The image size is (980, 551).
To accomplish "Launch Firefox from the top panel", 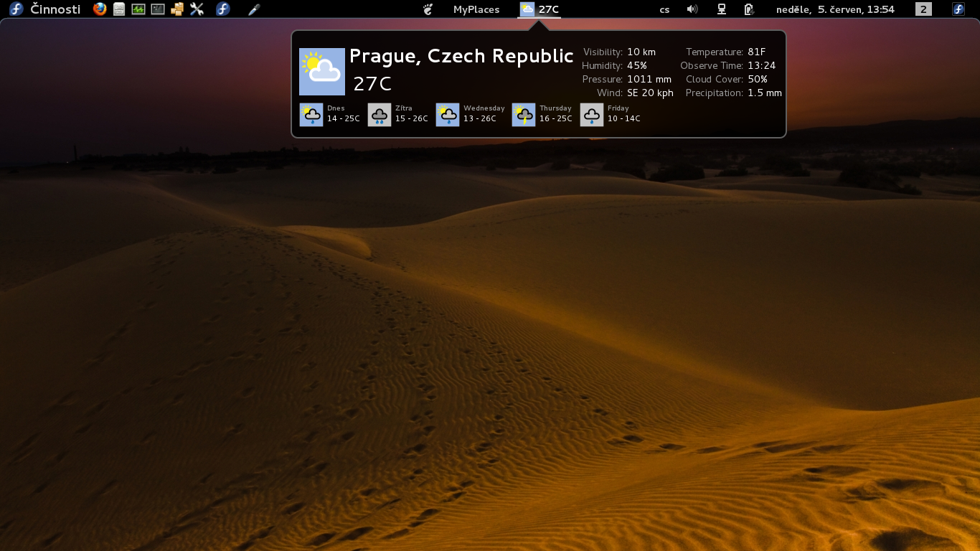I will 100,9.
